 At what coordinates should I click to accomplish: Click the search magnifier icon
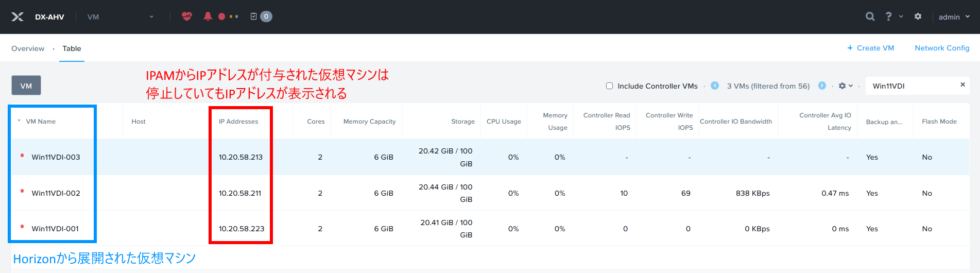click(x=870, y=16)
